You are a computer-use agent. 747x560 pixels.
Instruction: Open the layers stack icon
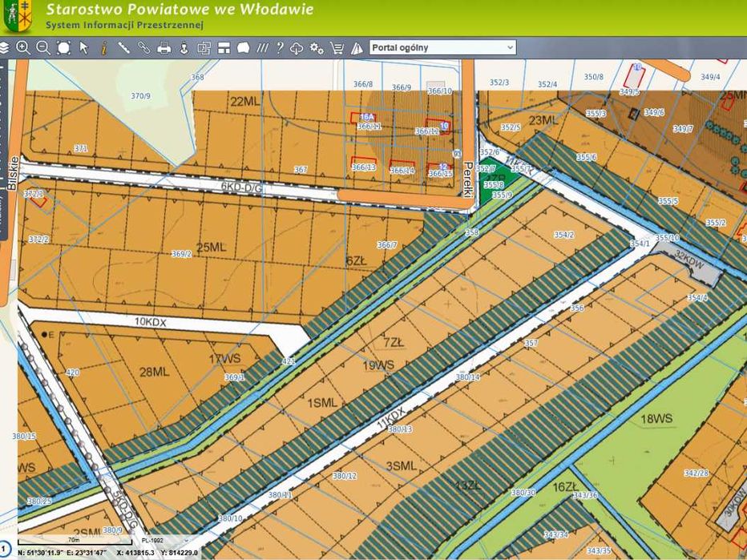(4, 47)
